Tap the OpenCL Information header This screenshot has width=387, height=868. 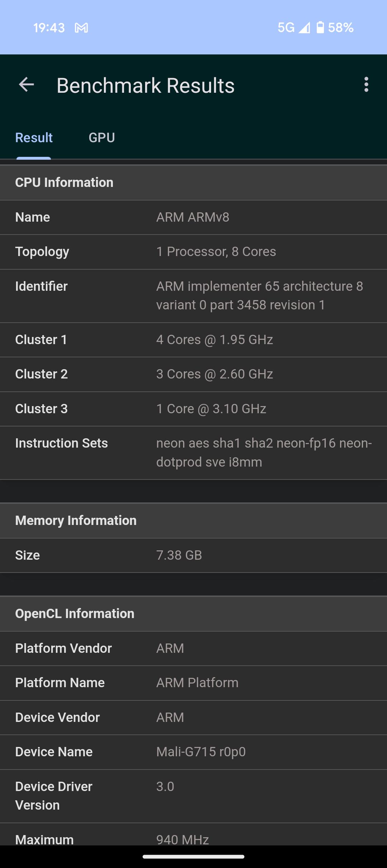pos(75,614)
